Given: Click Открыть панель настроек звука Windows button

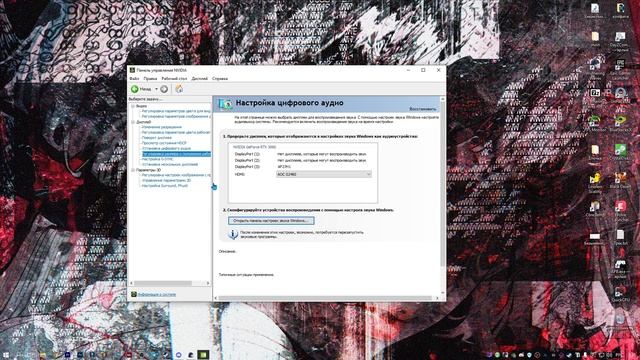Looking at the screenshot, I should (x=271, y=220).
